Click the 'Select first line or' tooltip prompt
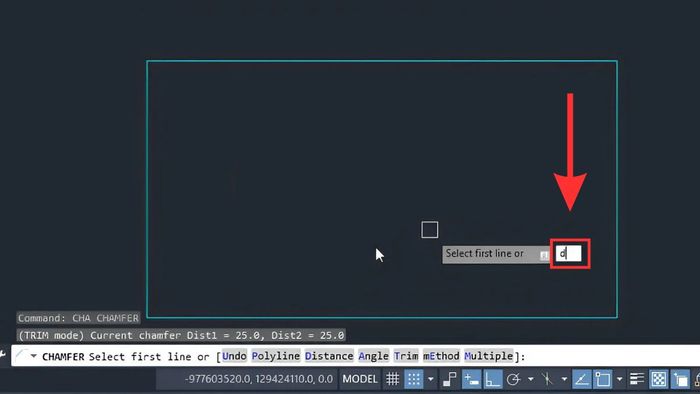Viewport: 700px width, 394px height. pos(484,254)
